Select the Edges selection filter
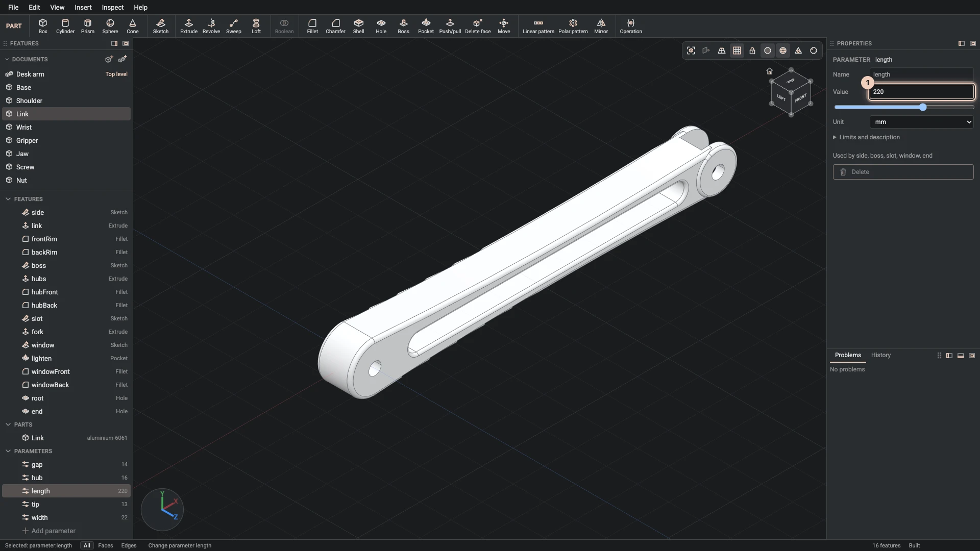980x551 pixels. 129,545
